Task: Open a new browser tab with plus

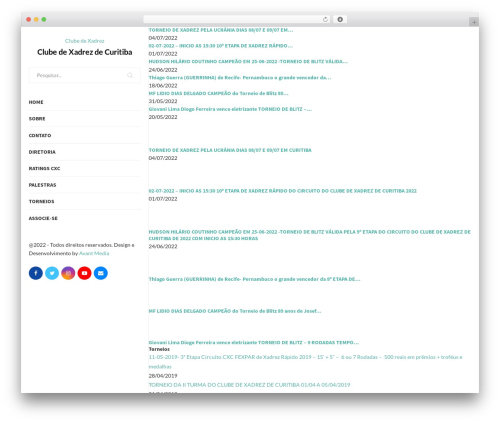Action: click(474, 22)
